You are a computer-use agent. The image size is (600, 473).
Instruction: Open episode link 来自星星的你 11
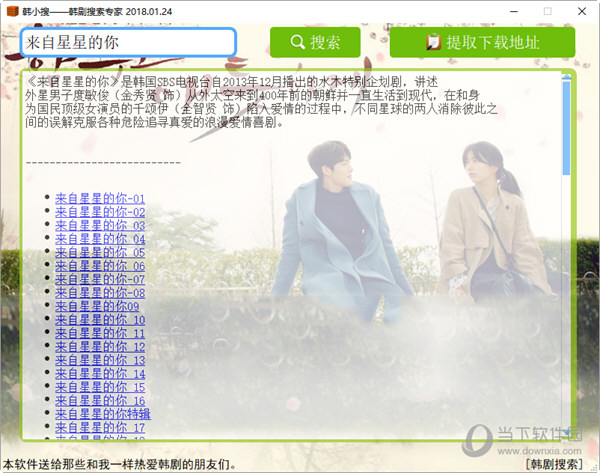pos(100,333)
